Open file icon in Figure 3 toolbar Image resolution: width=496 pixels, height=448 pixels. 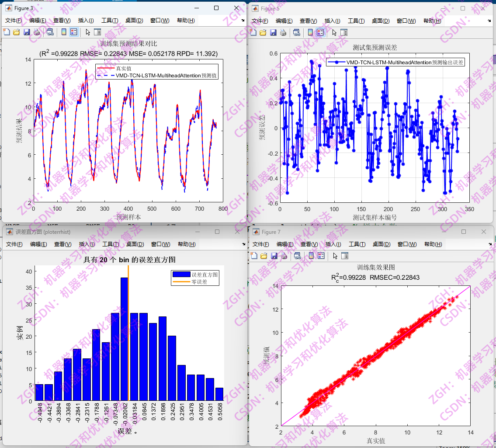(x=17, y=32)
